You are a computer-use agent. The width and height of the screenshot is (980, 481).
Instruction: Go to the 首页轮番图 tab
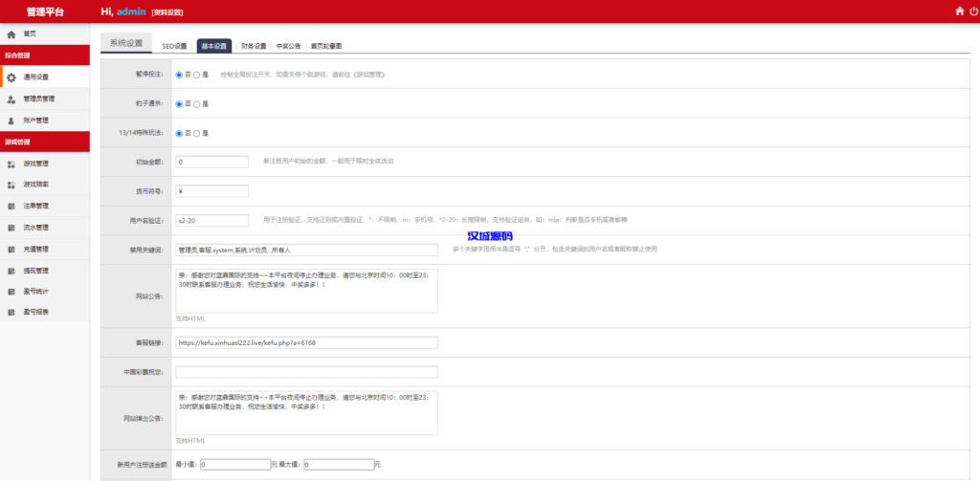pyautogui.click(x=325, y=46)
